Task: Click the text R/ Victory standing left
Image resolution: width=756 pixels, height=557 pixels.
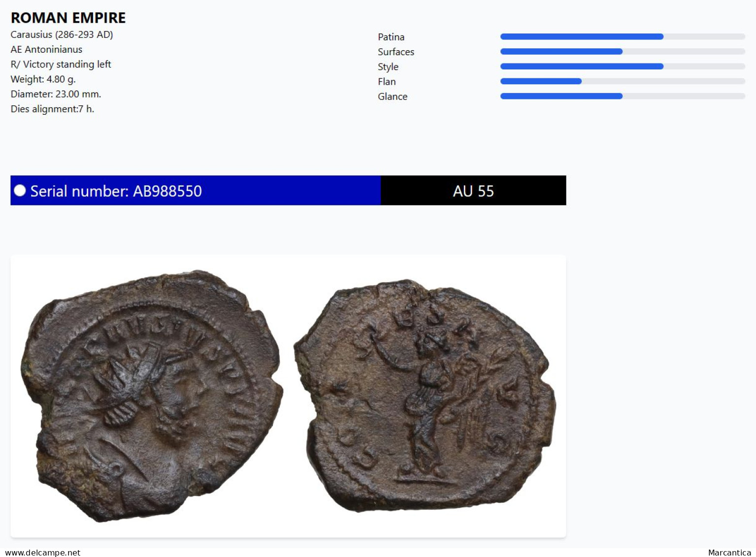Action: pos(61,64)
